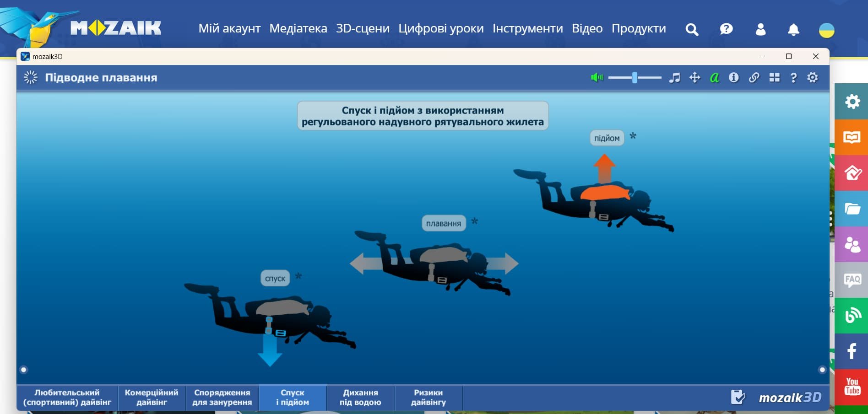The width and height of the screenshot is (868, 414).
Task: Toggle the asterisk next to 'підйом' label
Action: point(632,135)
